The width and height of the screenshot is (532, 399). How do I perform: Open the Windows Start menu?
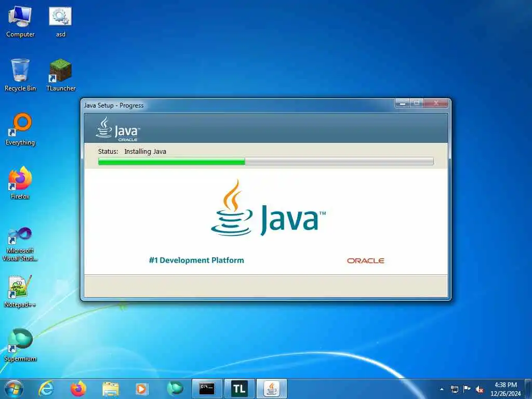14,389
